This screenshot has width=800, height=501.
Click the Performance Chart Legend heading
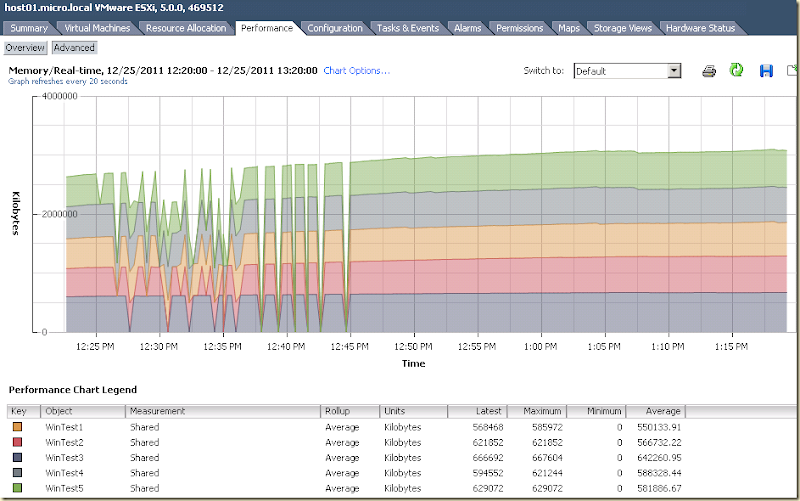pos(73,390)
